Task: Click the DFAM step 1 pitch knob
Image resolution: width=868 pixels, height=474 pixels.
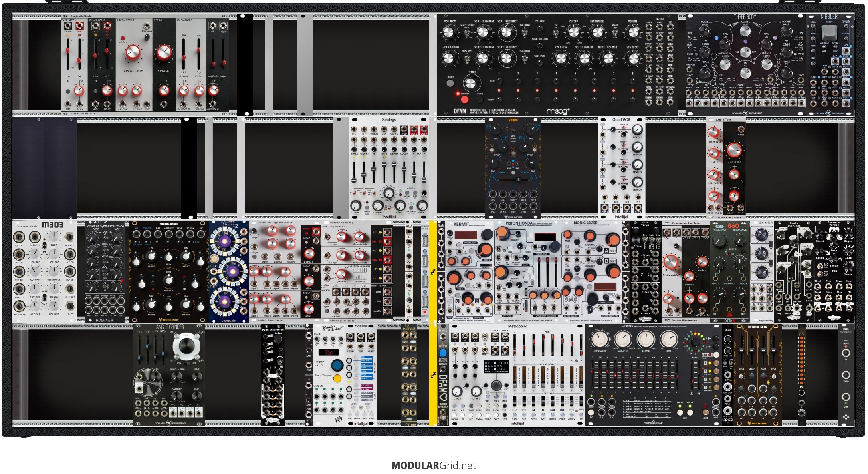Action: point(499,80)
